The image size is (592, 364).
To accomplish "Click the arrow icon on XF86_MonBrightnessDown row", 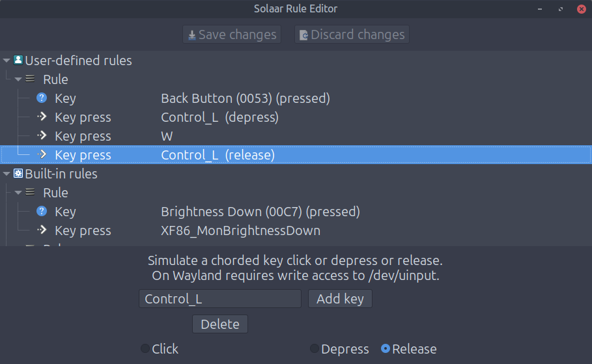I will pyautogui.click(x=42, y=230).
